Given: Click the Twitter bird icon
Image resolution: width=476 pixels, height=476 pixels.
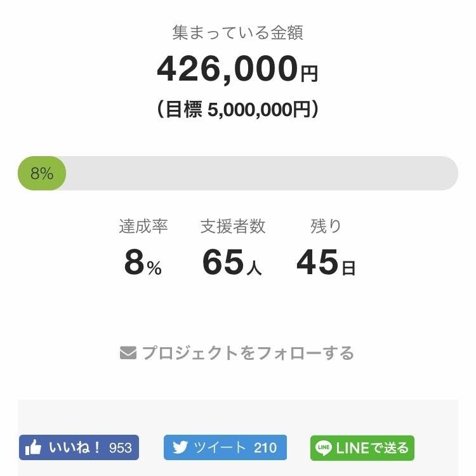Looking at the screenshot, I should click(180, 447).
